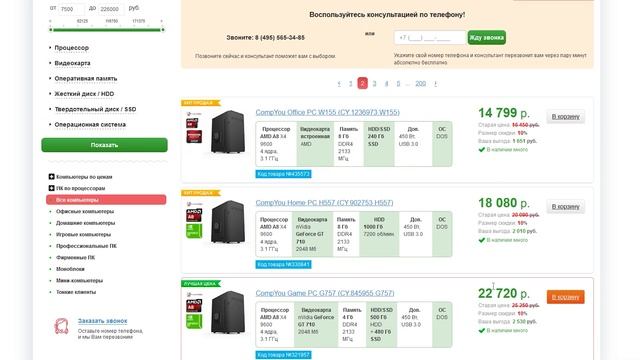This screenshot has height=360, width=640.
Task: Click phone number 8 (495) 565-34-85
Action: click(280, 38)
